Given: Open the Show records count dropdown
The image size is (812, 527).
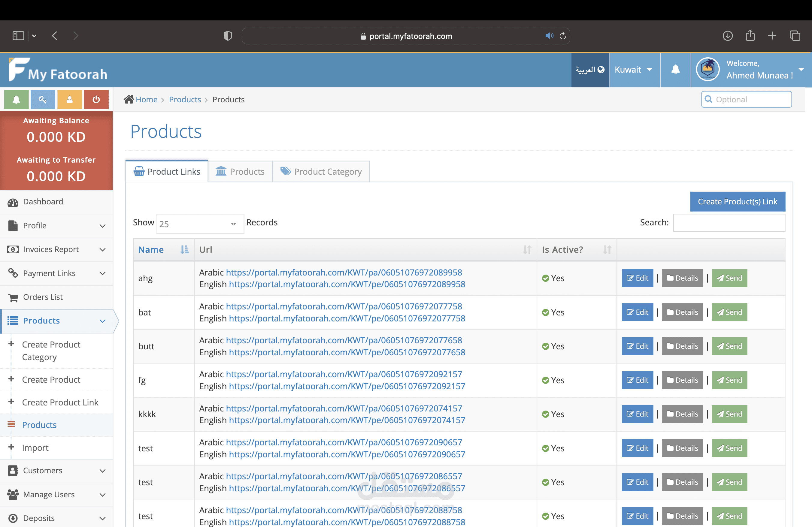Looking at the screenshot, I should 200,224.
